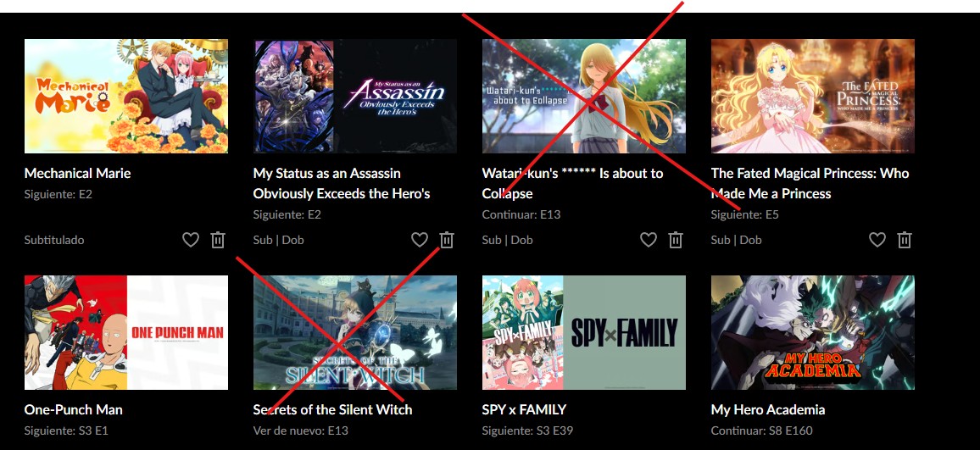980x450 pixels.
Task: Toggle heart for The Fated Magical Princess
Action: pos(877,239)
